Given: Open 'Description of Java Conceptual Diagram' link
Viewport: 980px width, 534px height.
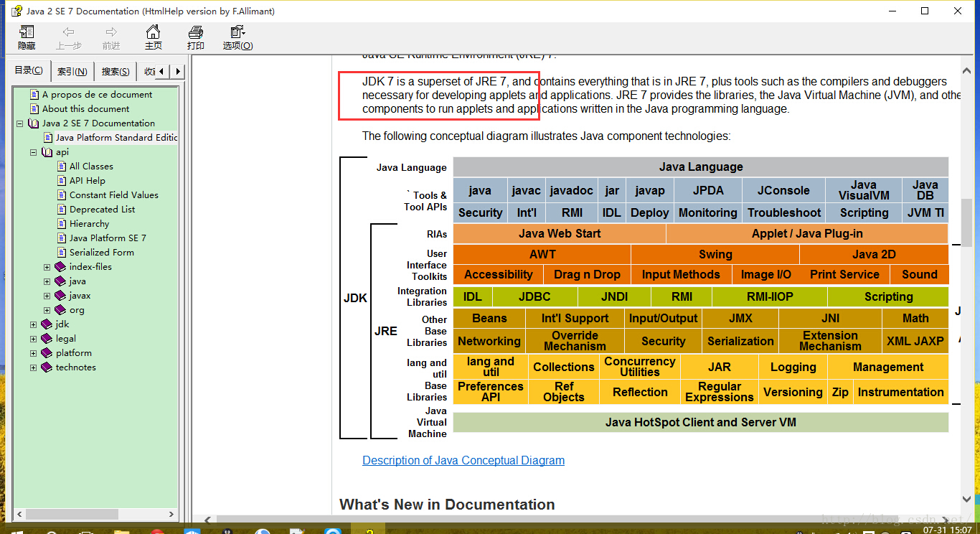Looking at the screenshot, I should [x=463, y=460].
